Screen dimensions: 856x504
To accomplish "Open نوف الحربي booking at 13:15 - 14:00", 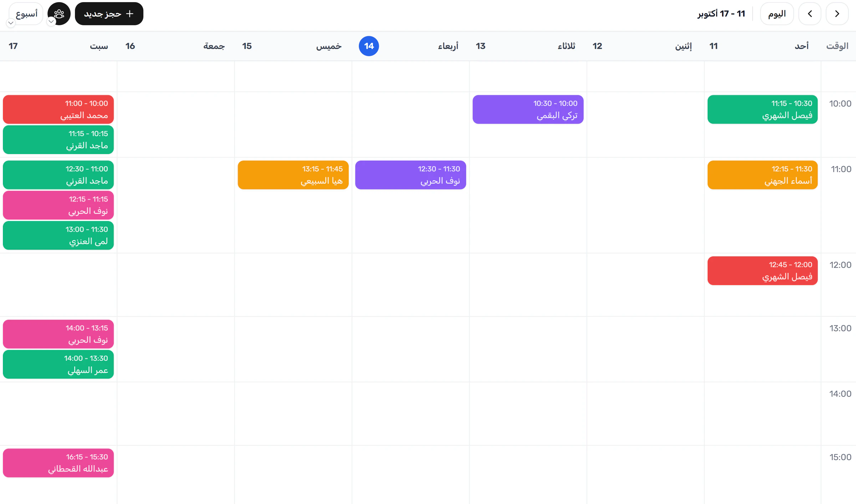I will 58,334.
